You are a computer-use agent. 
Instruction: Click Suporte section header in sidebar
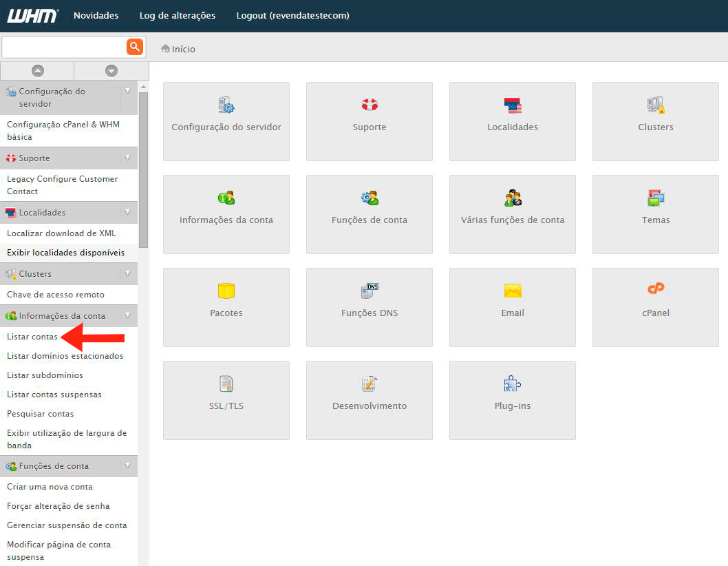tap(69, 158)
